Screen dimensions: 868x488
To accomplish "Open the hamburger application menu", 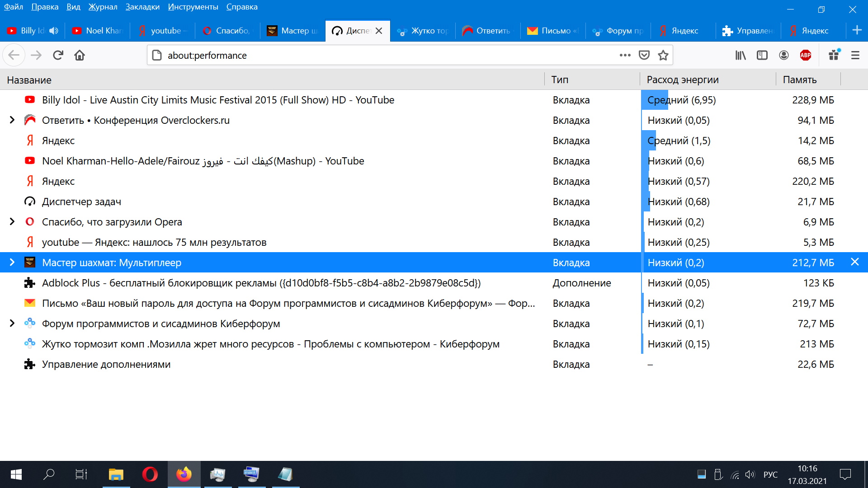I will [x=855, y=55].
